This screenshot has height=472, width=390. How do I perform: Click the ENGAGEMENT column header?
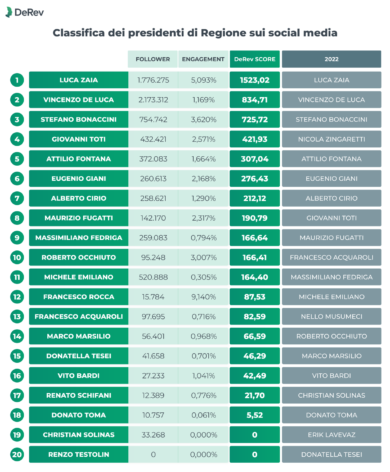click(x=203, y=59)
